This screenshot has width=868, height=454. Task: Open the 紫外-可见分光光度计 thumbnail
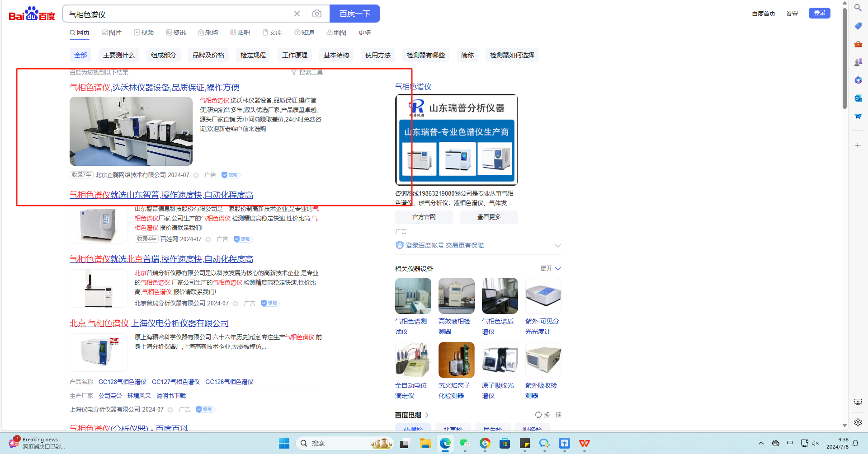click(543, 296)
